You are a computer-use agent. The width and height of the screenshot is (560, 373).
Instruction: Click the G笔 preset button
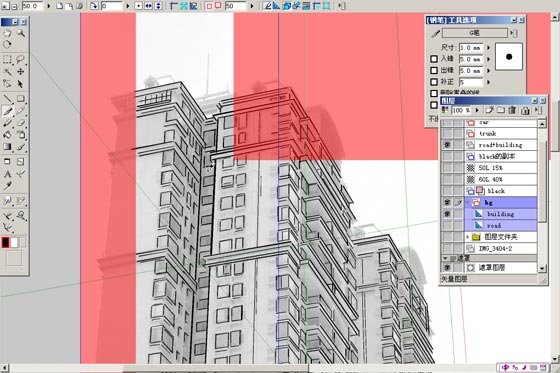click(x=475, y=33)
